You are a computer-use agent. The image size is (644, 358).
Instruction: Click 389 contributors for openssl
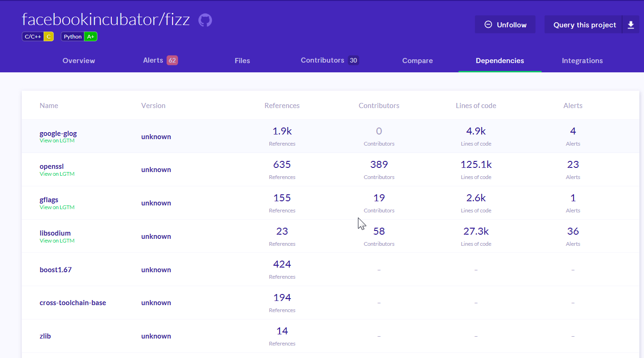[379, 165]
